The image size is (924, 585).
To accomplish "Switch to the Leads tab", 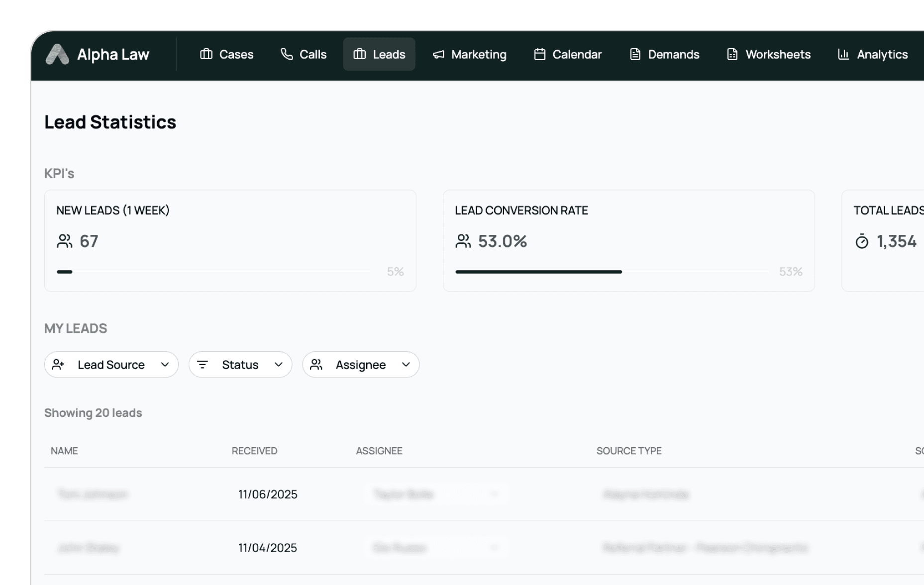I will coord(379,54).
